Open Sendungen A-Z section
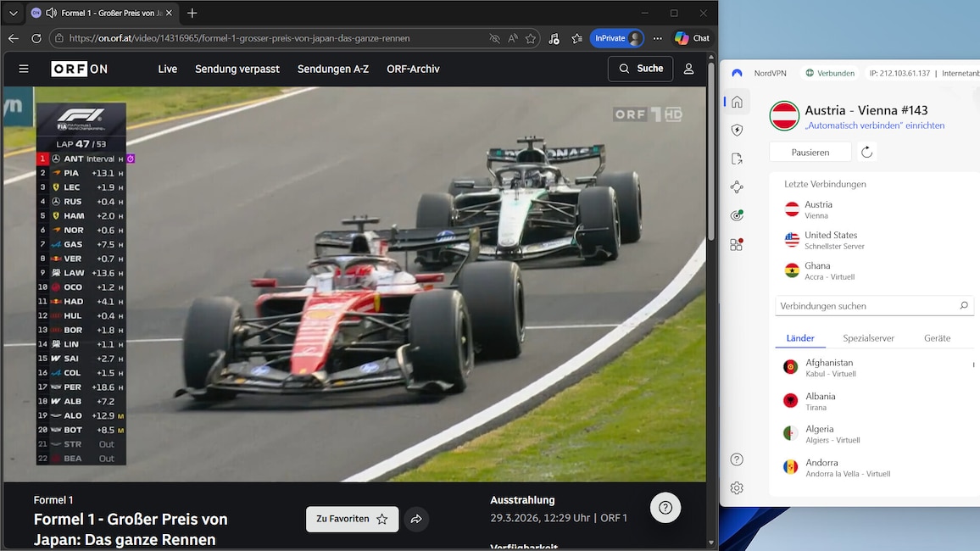The height and width of the screenshot is (551, 980). coord(333,69)
